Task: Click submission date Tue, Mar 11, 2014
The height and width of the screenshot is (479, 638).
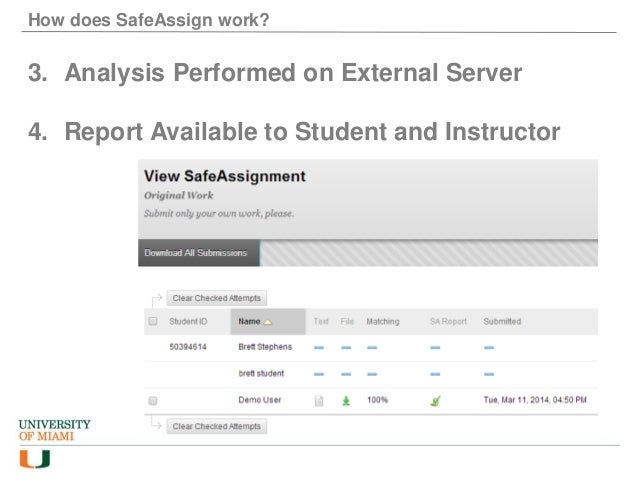Action: 535,400
